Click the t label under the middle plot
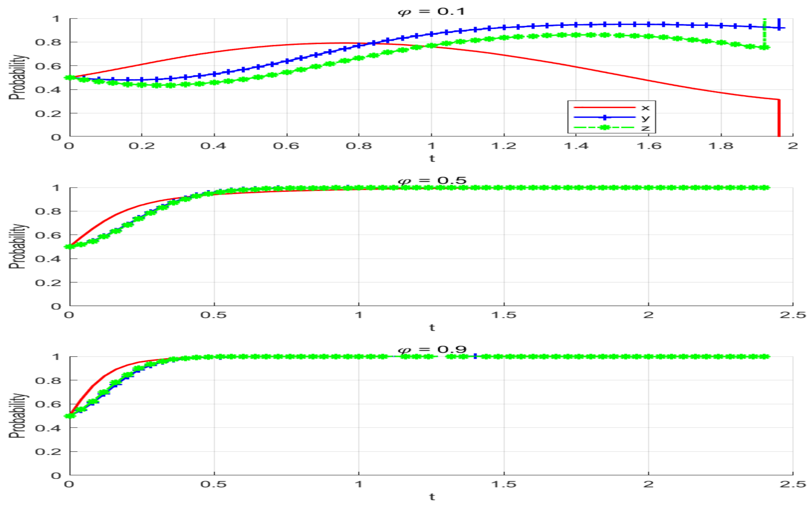The image size is (812, 506). 432,328
